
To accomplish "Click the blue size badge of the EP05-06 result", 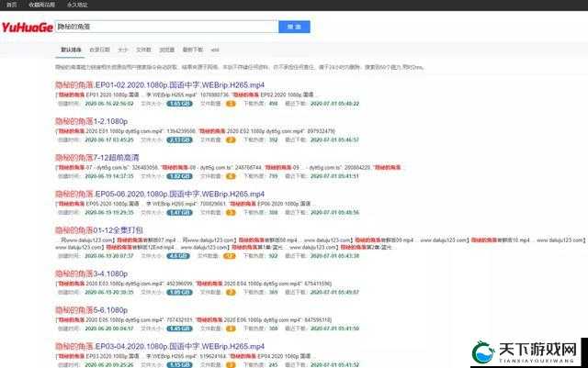I will [x=180, y=213].
